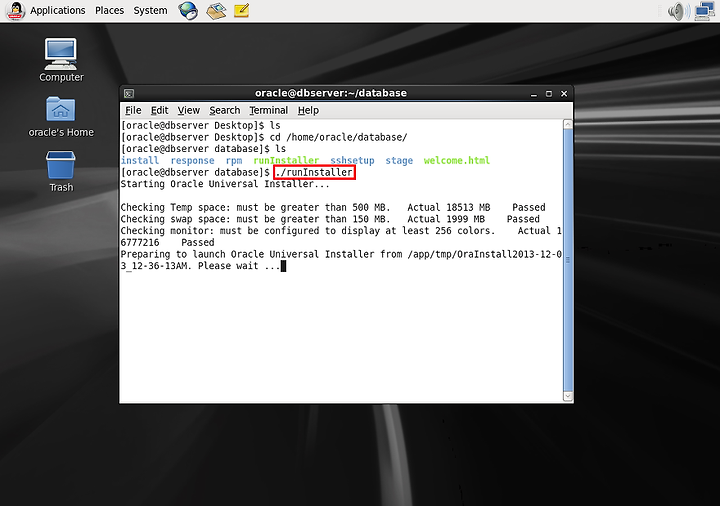Click 'Starting Oracle Universal Installer...' line

[x=225, y=184]
